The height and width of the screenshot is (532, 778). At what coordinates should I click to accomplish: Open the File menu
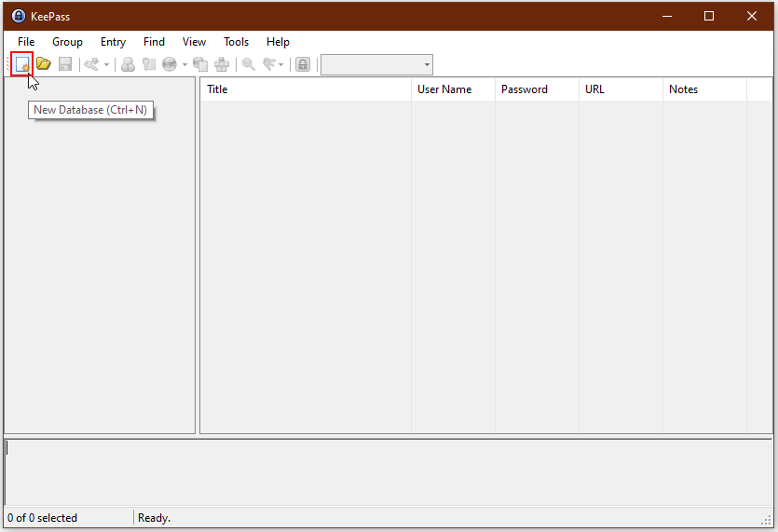point(26,42)
